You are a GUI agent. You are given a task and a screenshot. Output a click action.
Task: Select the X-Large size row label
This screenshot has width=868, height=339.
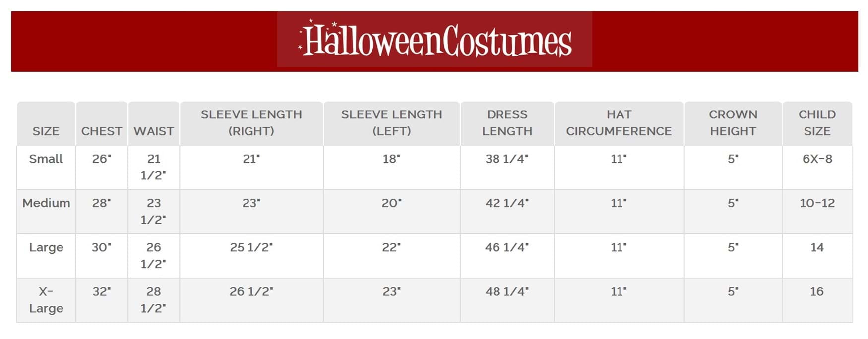(x=46, y=300)
